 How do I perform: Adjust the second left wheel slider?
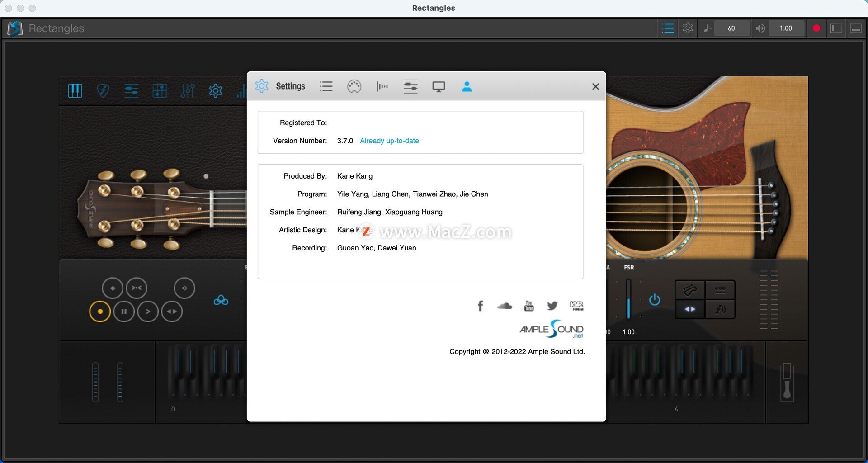click(120, 382)
